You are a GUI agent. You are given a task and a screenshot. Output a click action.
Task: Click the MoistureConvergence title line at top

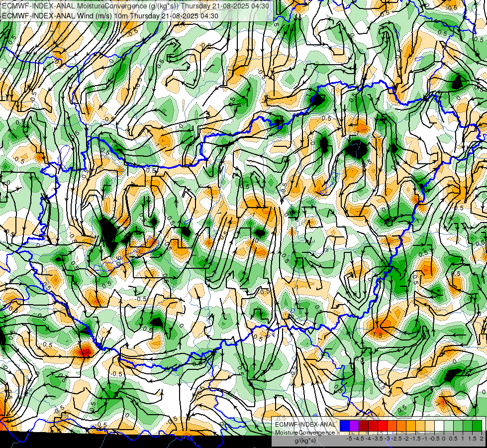point(135,5)
